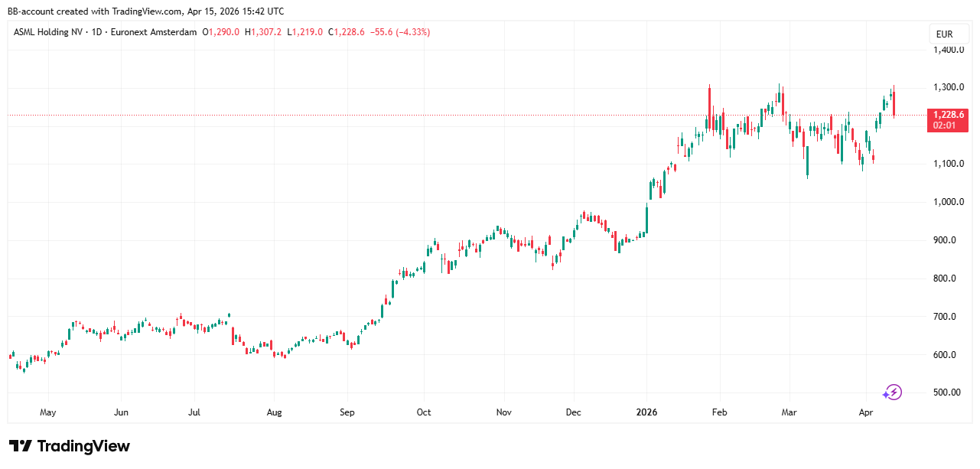Click the High value H1,307.2
The width and height of the screenshot is (980, 469).
coord(263,32)
